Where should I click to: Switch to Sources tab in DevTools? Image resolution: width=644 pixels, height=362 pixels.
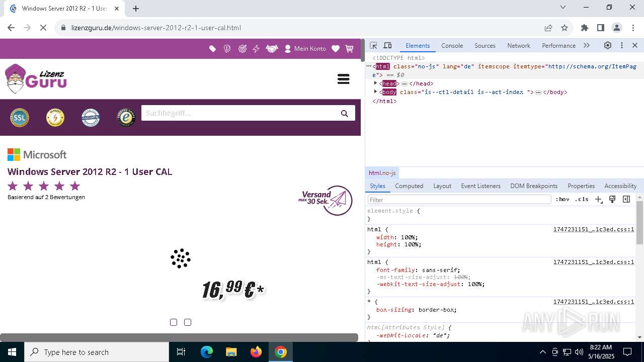point(485,45)
